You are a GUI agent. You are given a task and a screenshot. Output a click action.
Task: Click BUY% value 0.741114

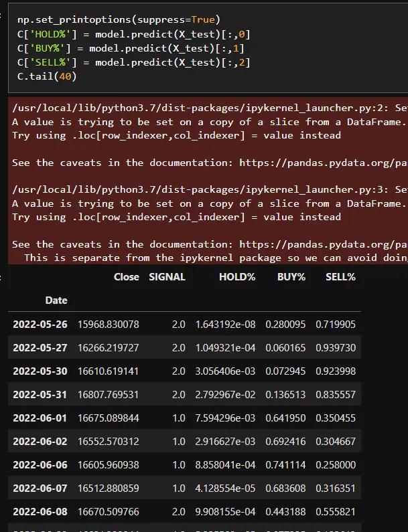coord(285,465)
